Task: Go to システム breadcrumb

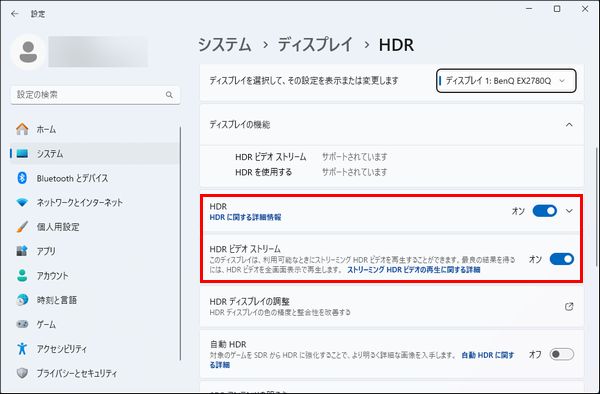Action: coord(225,44)
